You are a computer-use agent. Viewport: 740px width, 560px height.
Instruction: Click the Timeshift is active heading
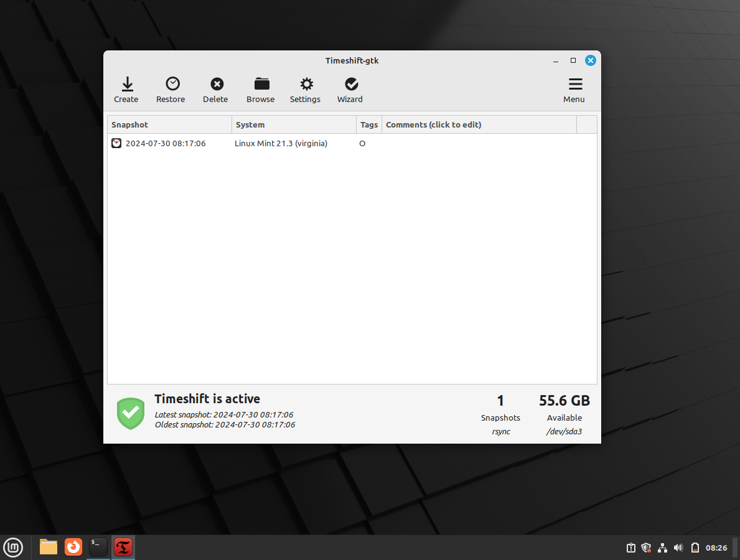[x=207, y=399]
